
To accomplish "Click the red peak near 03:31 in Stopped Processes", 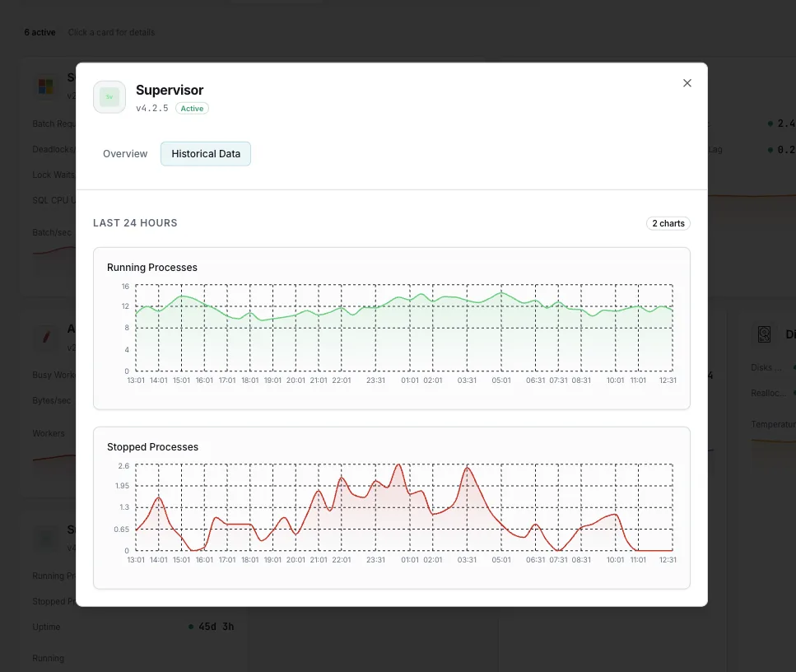I will click(x=467, y=467).
